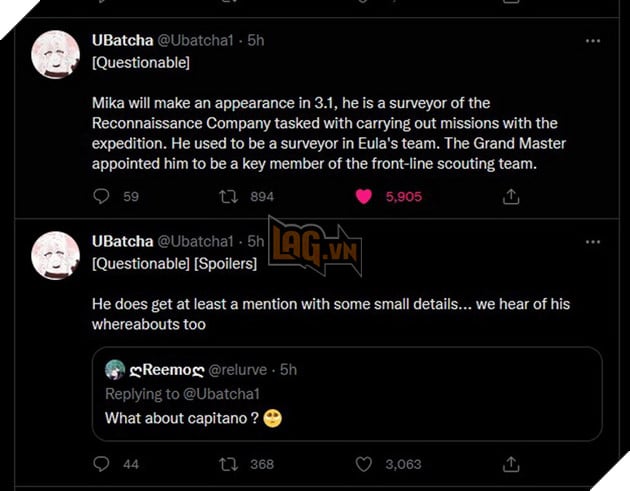Unlike the Mika tweet with 5,905 likes

(x=365, y=196)
